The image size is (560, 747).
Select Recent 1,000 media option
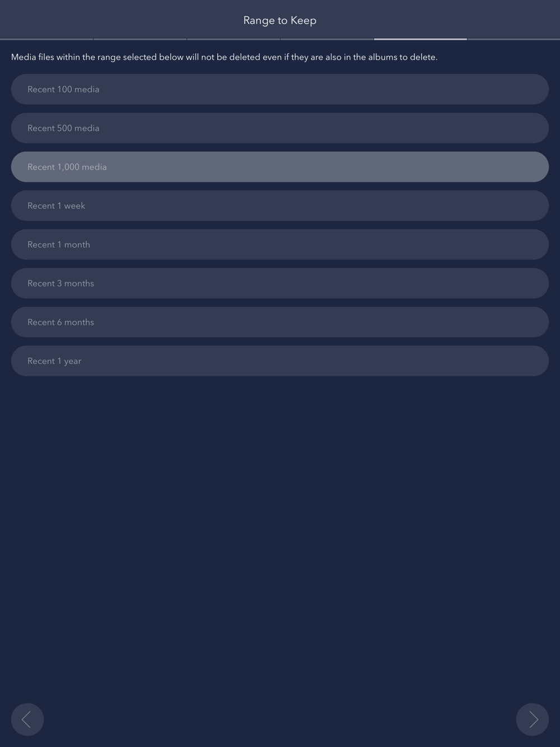(280, 167)
